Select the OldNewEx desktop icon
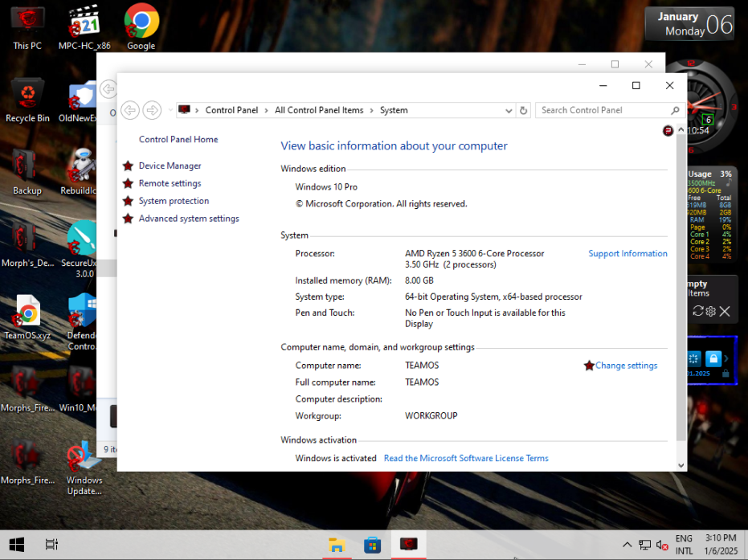This screenshot has height=560, width=748. point(78,102)
